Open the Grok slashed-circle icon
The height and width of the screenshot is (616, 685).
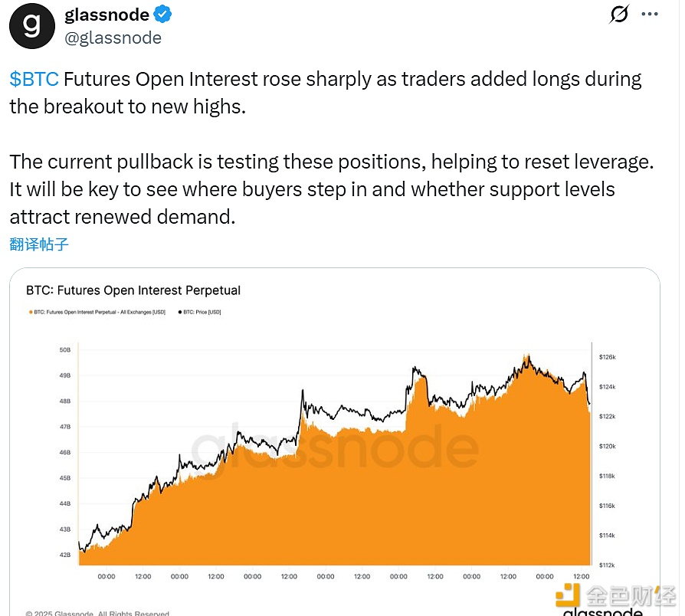coord(618,14)
